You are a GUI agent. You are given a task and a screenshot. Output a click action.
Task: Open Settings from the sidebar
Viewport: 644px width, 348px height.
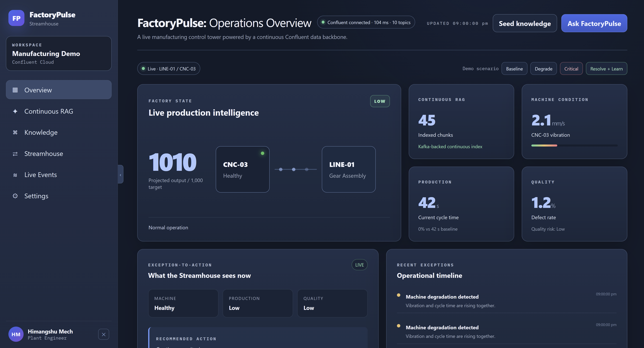click(x=59, y=196)
